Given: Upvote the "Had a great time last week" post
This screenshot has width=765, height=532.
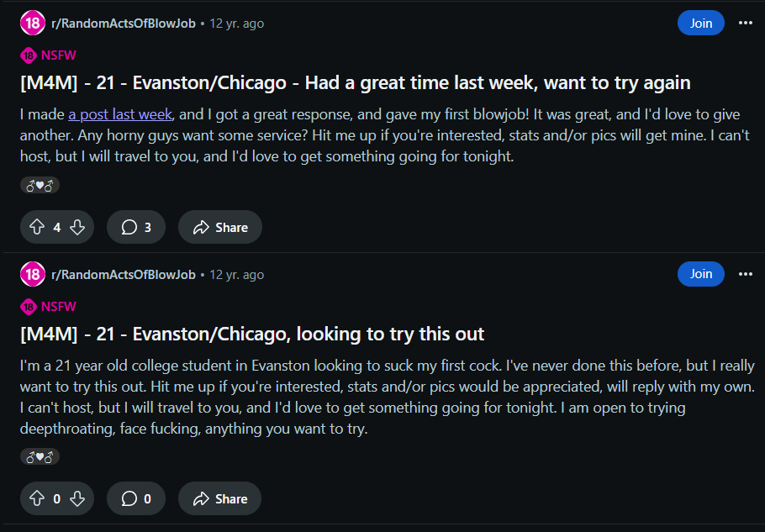Looking at the screenshot, I should [x=36, y=227].
